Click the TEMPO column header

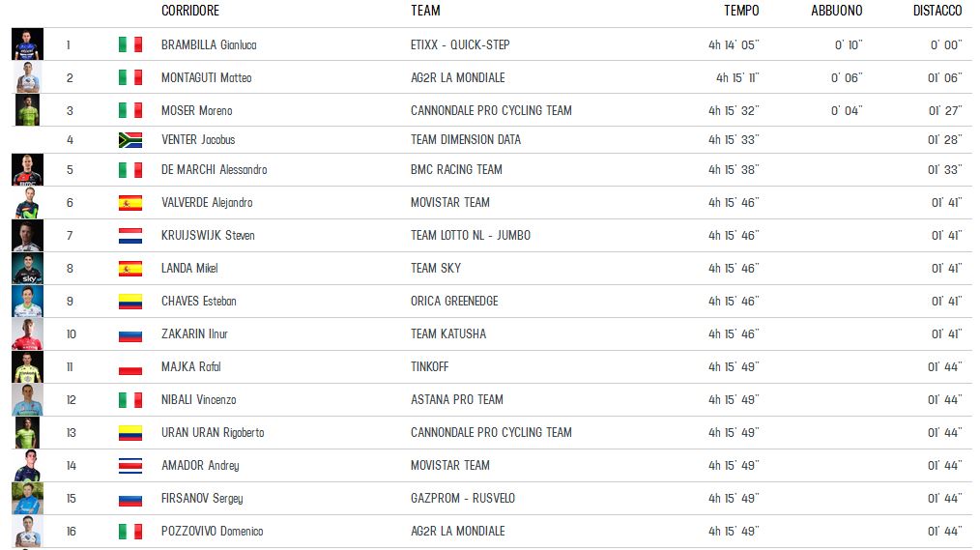point(741,11)
